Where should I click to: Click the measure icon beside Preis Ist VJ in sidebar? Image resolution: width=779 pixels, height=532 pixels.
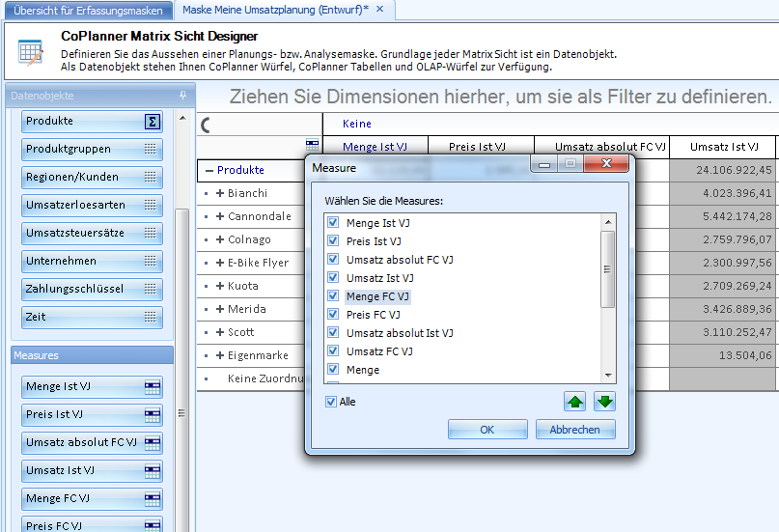pyautogui.click(x=153, y=415)
